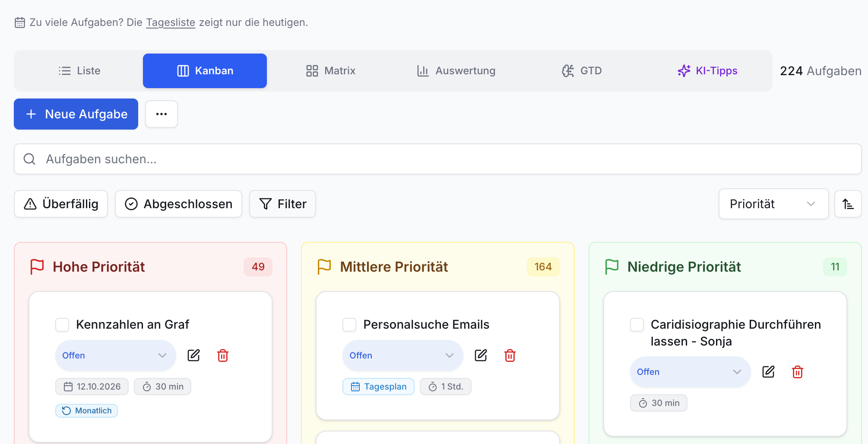Click the red flag icon of Hohe Priorität

(37, 266)
